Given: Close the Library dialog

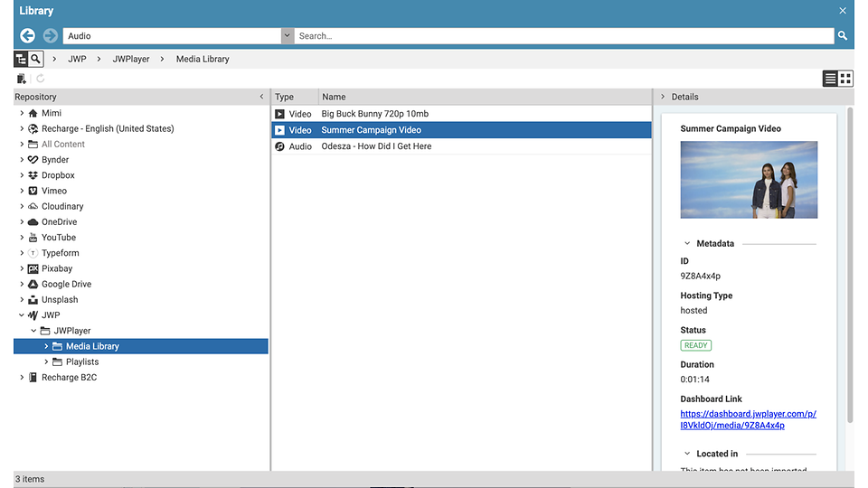Looking at the screenshot, I should (843, 11).
